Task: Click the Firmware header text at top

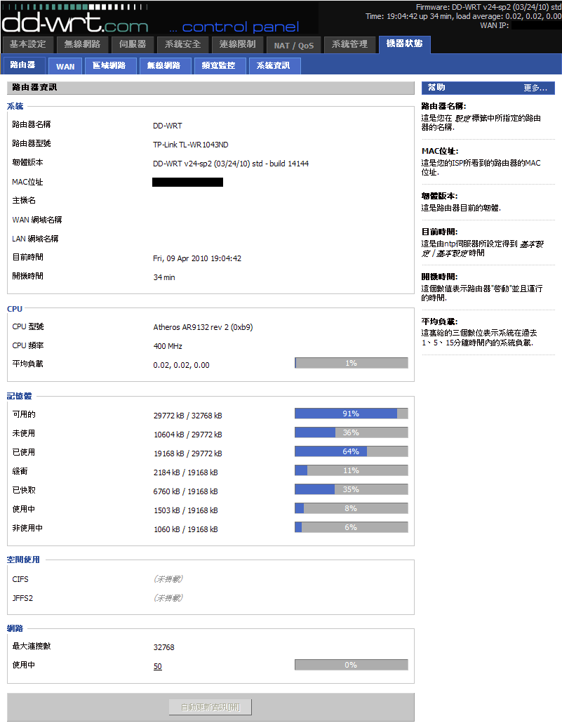Action: point(488,8)
